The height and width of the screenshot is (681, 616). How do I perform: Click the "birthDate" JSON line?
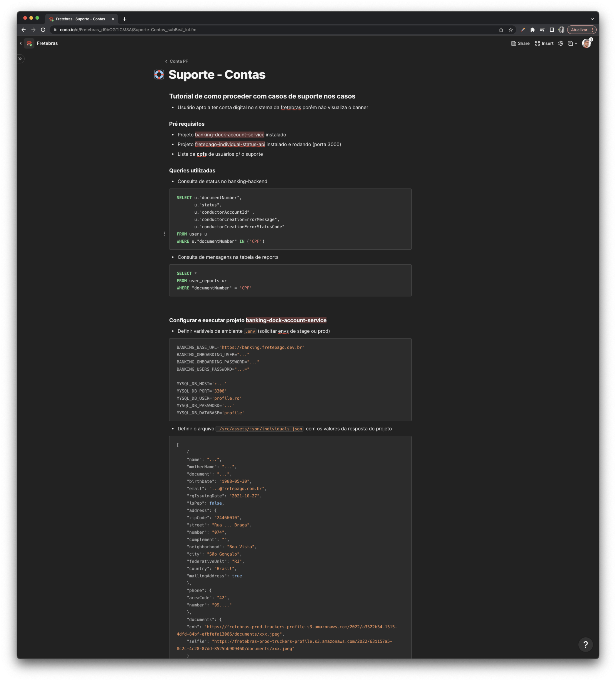click(x=219, y=481)
